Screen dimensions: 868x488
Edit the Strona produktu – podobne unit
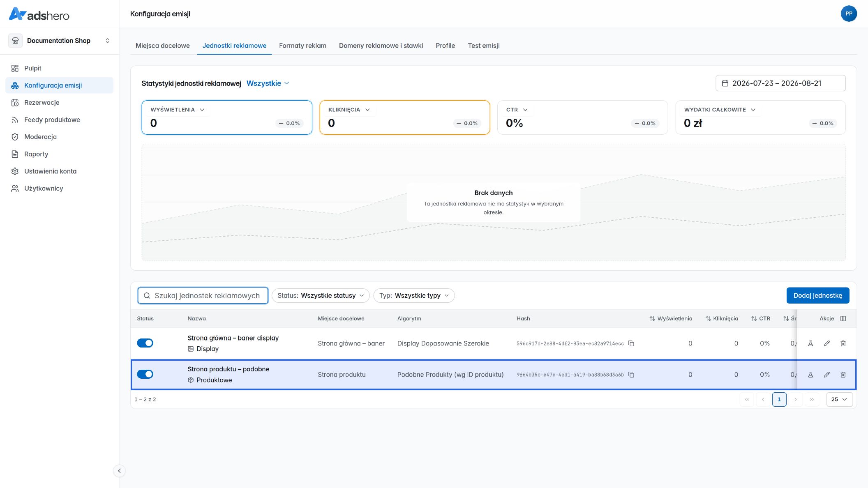[827, 375]
